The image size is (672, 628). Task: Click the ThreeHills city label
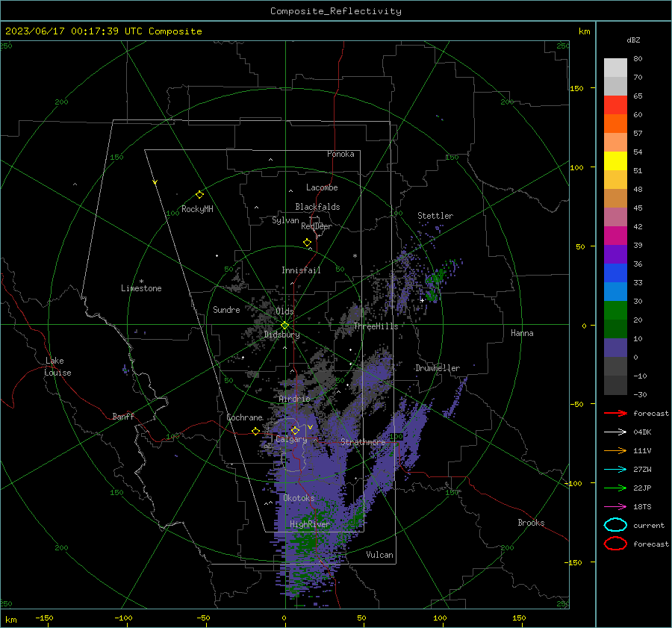pos(376,326)
